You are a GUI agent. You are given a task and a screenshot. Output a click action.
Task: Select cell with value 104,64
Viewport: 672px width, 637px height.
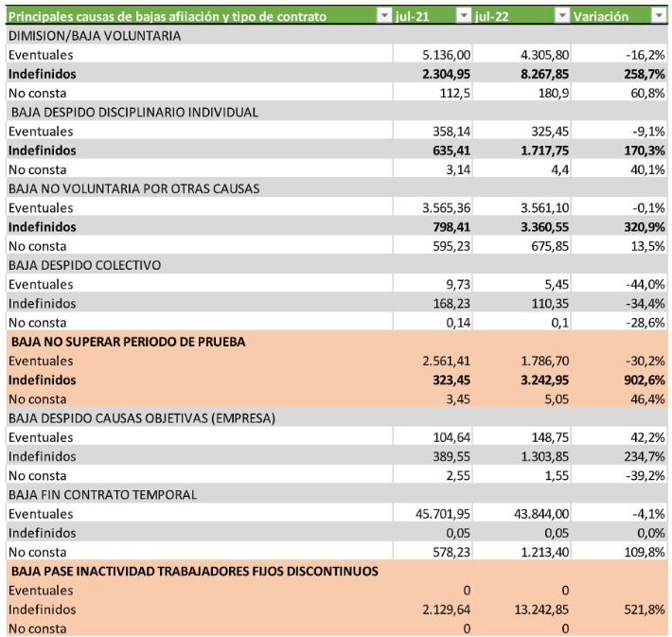[x=433, y=437]
